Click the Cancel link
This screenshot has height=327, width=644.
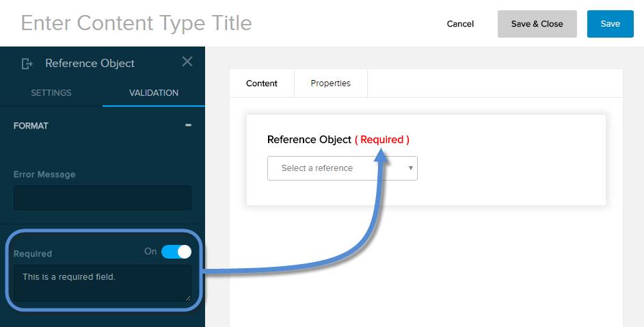[460, 24]
